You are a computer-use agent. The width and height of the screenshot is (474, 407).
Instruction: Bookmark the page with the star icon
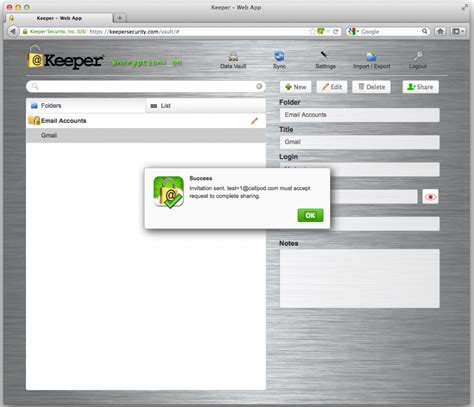click(312, 32)
